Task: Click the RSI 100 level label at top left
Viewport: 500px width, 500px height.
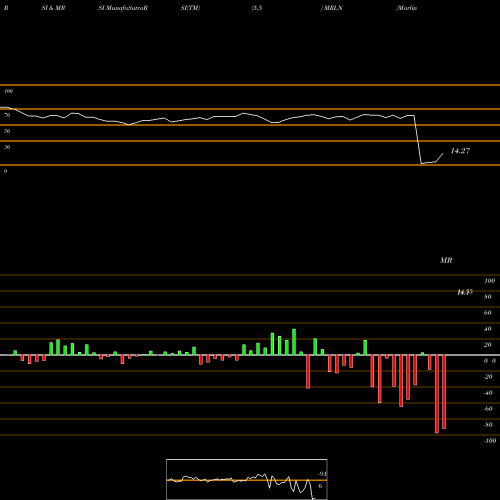Action: pos(8,91)
